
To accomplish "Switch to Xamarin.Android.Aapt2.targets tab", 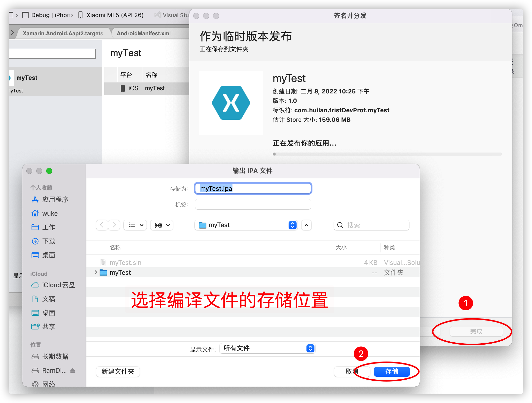I will (63, 33).
